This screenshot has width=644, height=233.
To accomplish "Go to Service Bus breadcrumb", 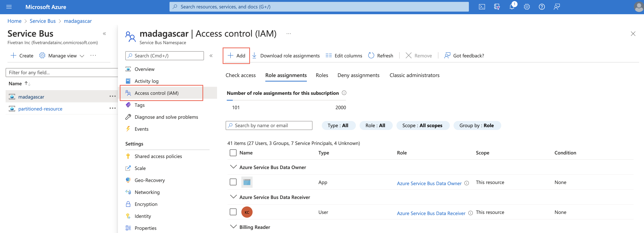I will (x=43, y=21).
